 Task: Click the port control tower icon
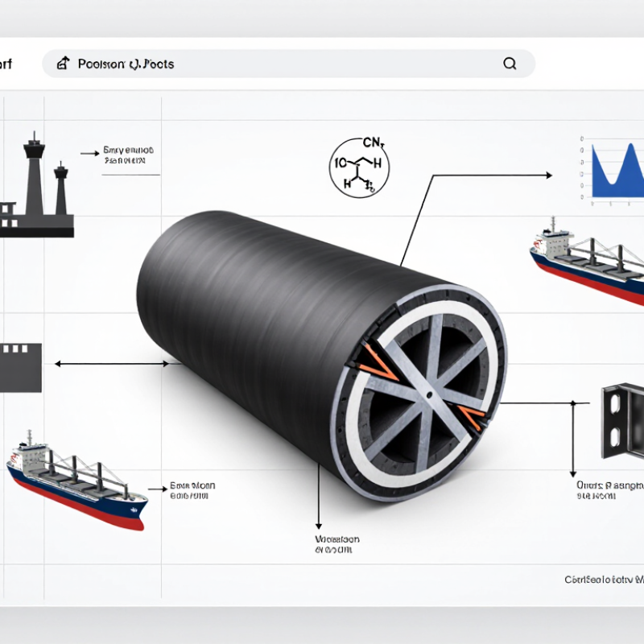pyautogui.click(x=37, y=184)
